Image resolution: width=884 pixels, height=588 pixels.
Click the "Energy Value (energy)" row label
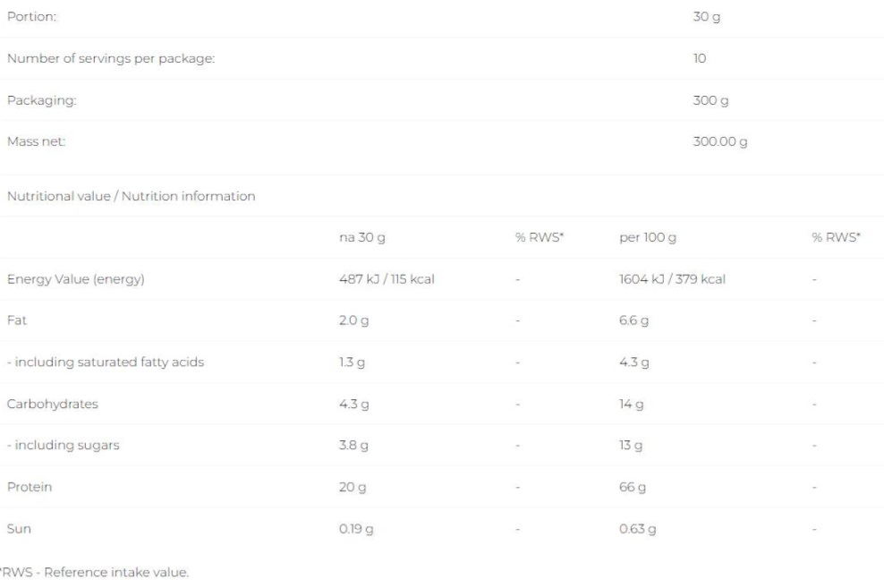tap(74, 280)
